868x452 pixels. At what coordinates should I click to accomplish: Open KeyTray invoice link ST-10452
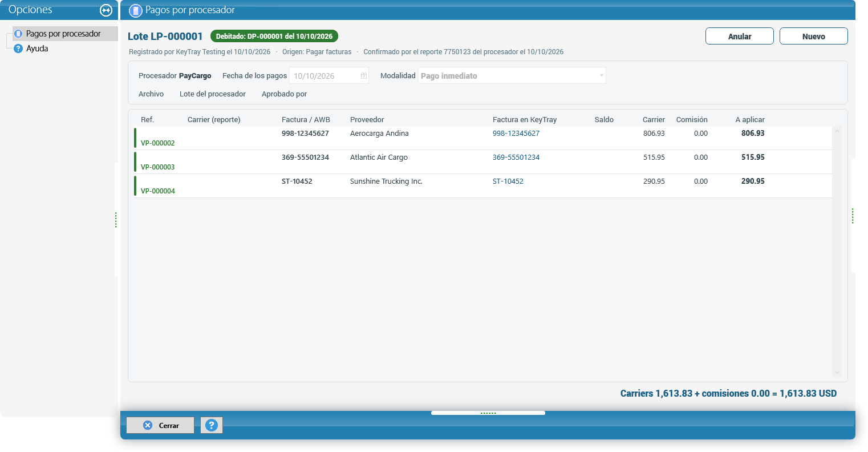point(508,181)
